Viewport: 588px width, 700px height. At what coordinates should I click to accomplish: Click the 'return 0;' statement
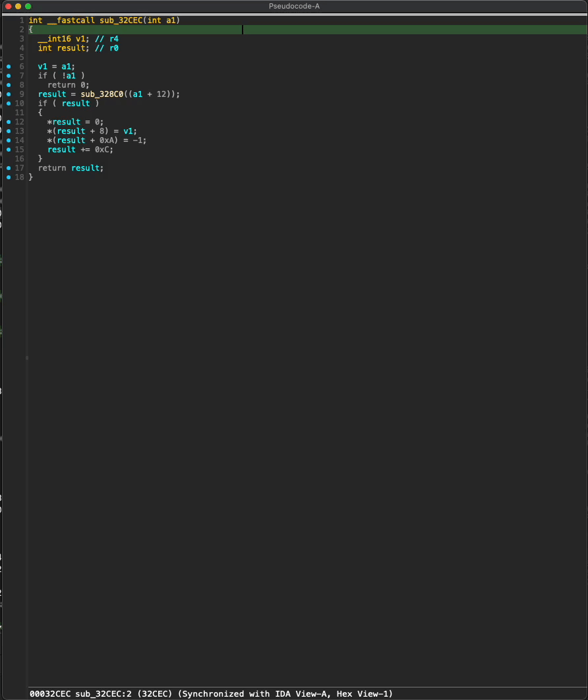coord(69,85)
